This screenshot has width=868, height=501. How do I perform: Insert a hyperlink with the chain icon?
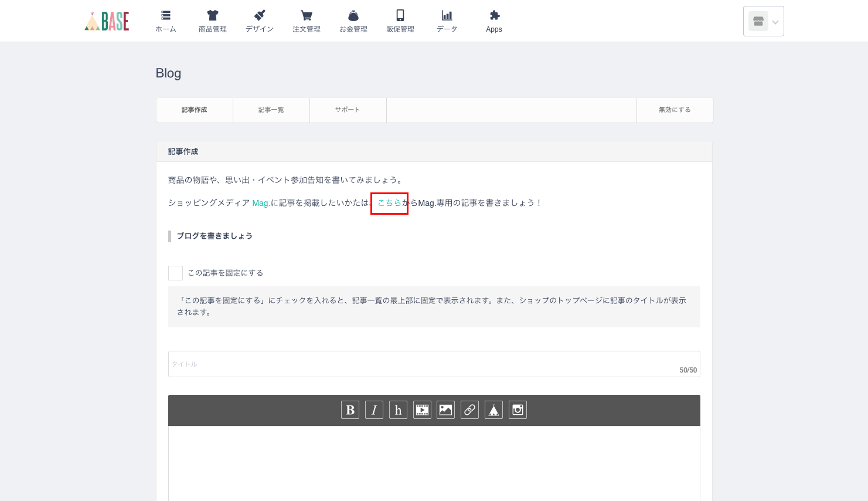coord(469,410)
